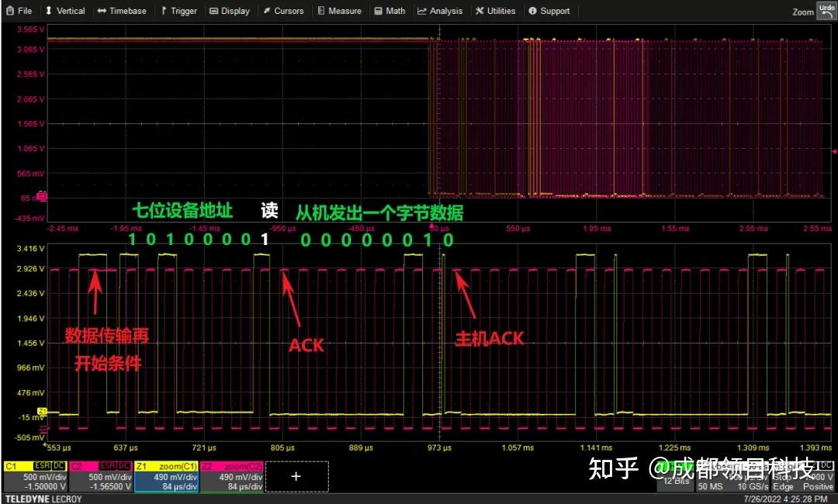Click the Utilities wrench icon
The height and width of the screenshot is (504, 838).
495,11
